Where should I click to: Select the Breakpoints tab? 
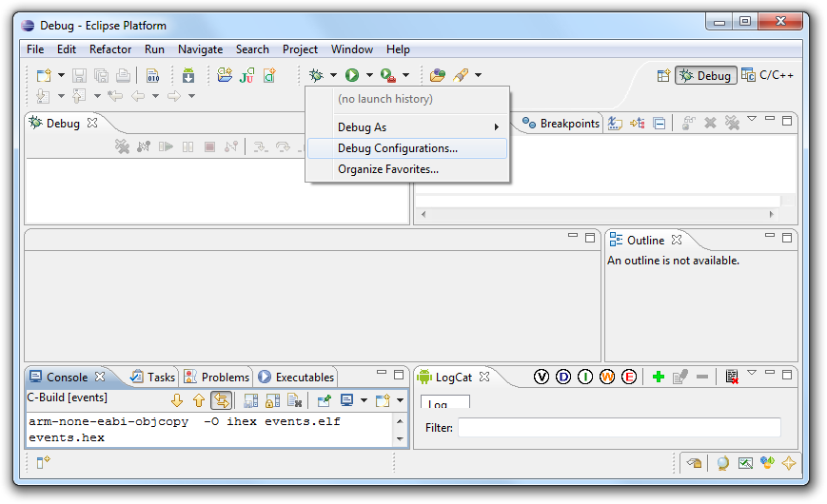point(561,124)
